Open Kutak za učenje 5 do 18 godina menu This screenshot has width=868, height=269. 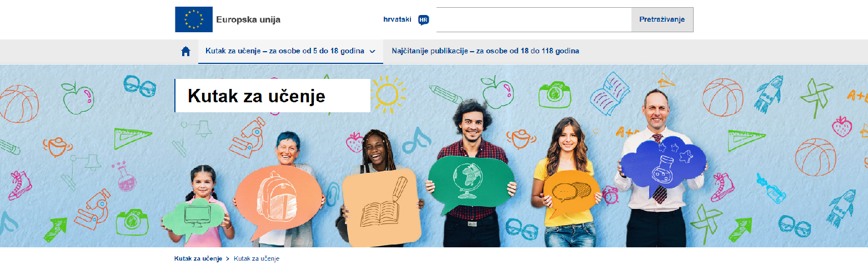(290, 51)
